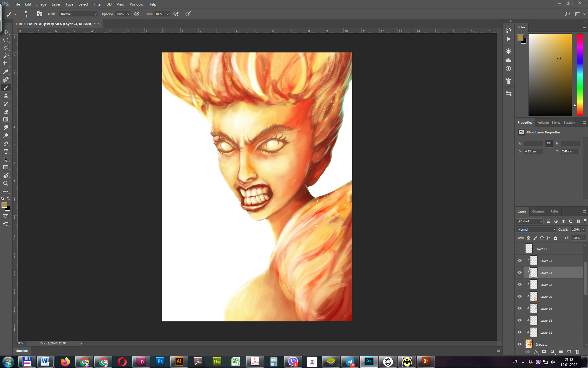Select the History Brush tool
Screen dimensions: 588x368
click(x=6, y=104)
